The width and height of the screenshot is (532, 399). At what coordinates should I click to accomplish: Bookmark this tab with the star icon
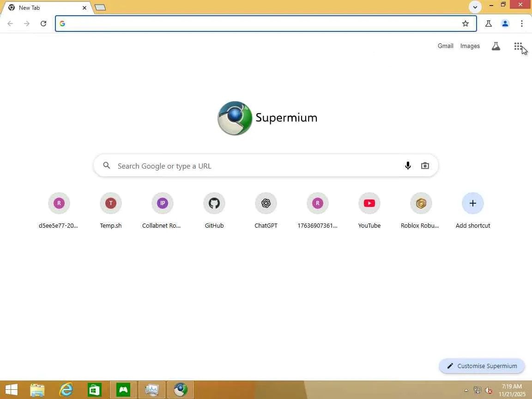(x=465, y=24)
